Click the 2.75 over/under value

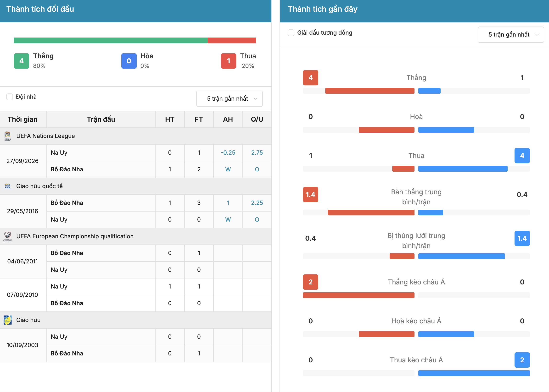click(257, 152)
